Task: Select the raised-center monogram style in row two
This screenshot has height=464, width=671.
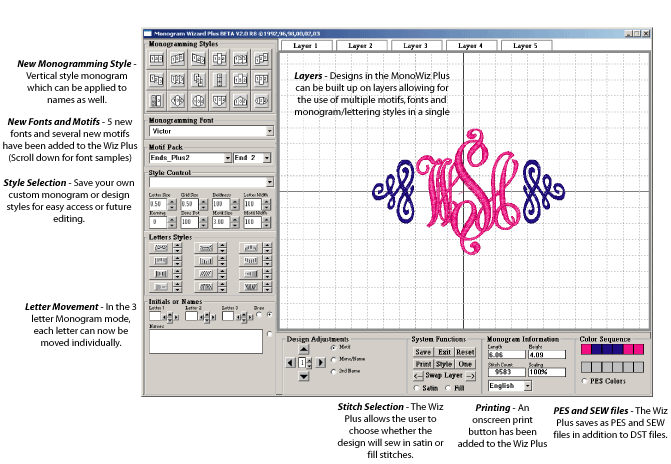Action: tap(240, 80)
